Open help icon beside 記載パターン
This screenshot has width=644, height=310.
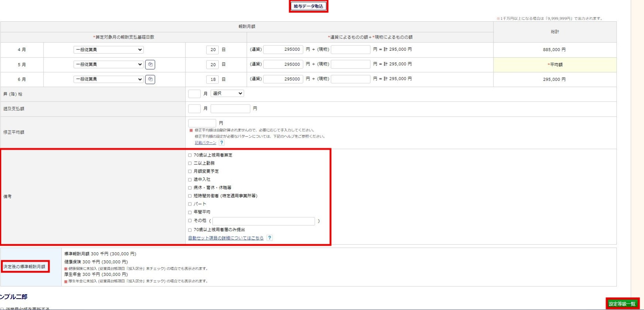click(x=221, y=143)
